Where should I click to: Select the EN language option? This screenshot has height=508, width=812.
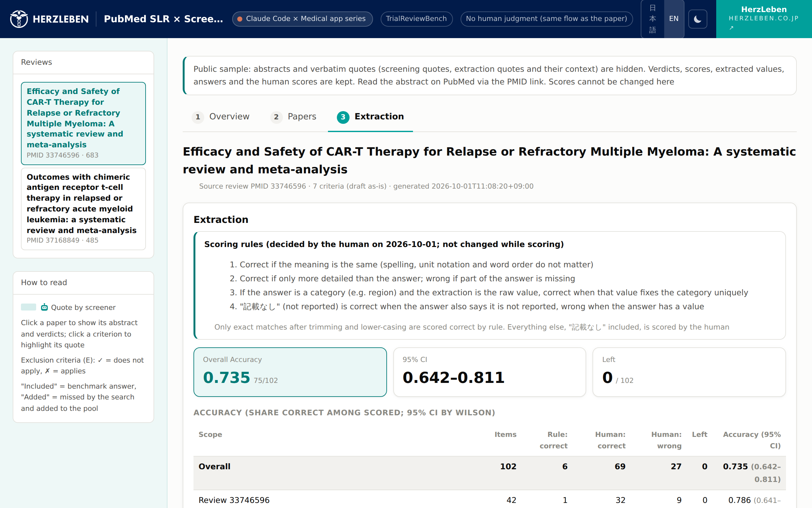[x=674, y=19]
